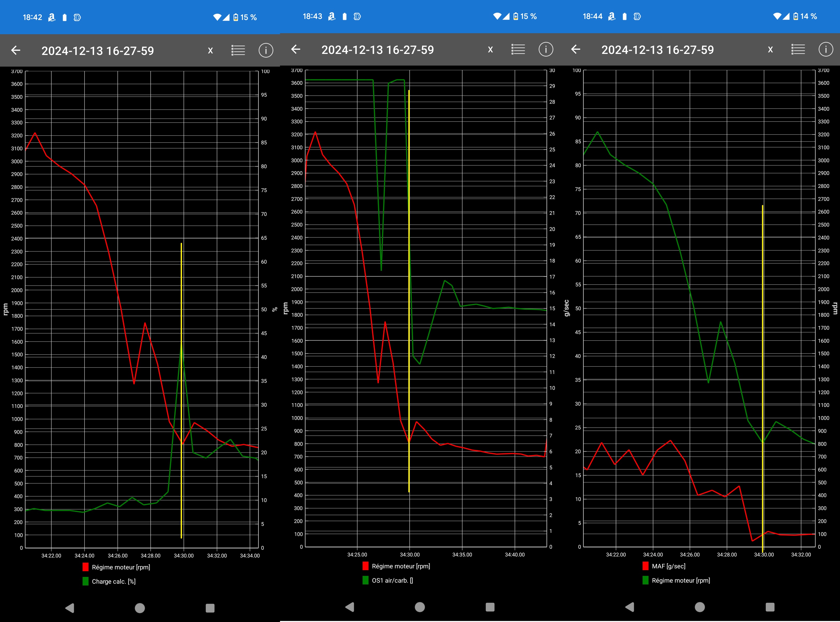This screenshot has width=840, height=622.
Task: Tap the MAF [g/sec] legend label
Action: [669, 566]
